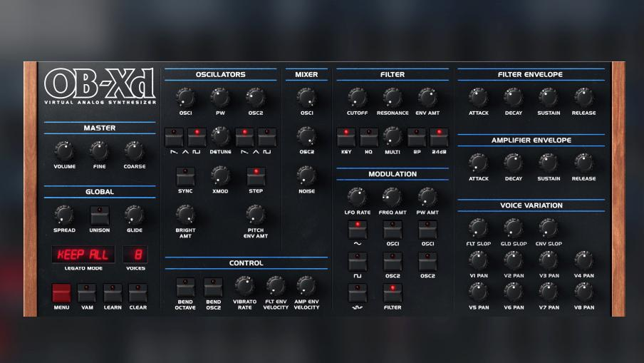
Task: Click the filter envelope SUSTAIN knob
Action: [549, 98]
